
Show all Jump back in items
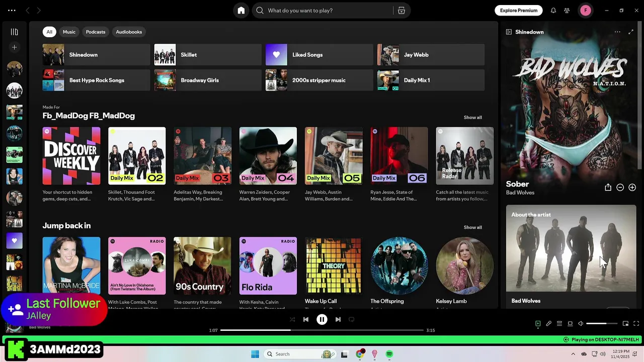coord(472,227)
